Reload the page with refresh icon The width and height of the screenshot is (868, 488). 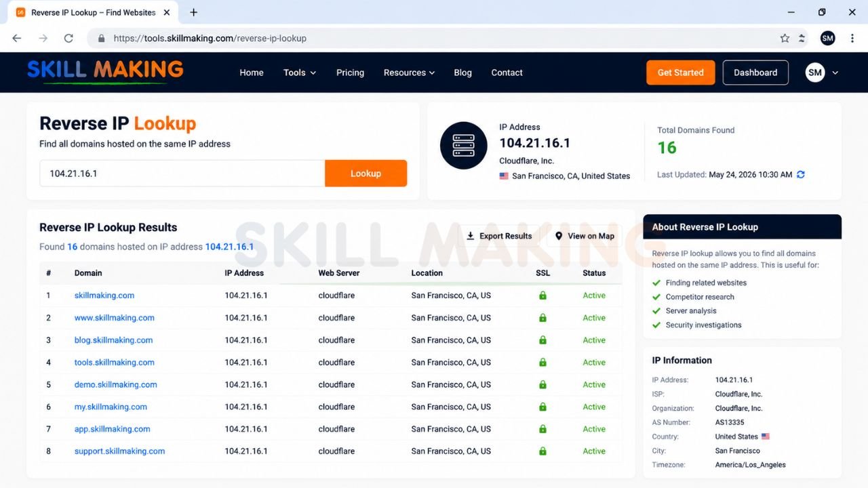(x=68, y=39)
